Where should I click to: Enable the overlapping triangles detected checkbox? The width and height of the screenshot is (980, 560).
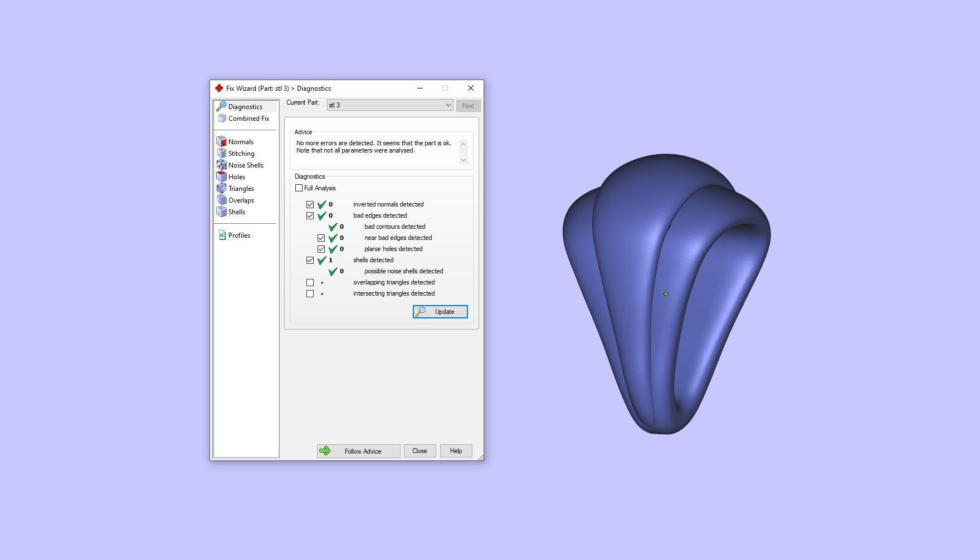(310, 282)
